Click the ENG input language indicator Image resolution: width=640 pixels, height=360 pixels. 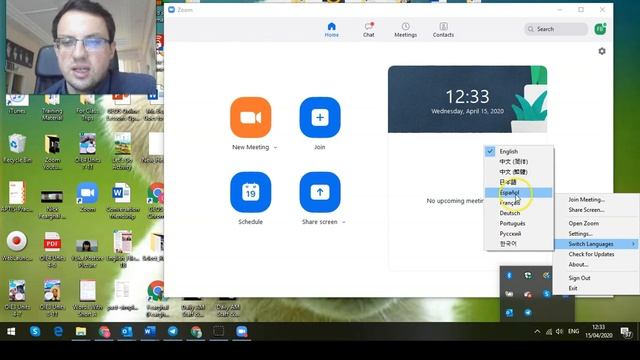click(573, 331)
